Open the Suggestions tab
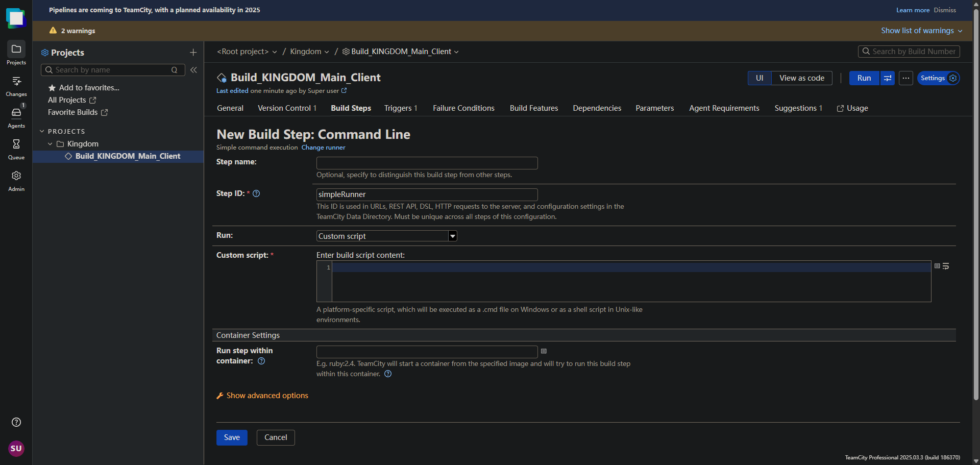This screenshot has width=980, height=465. coord(798,108)
